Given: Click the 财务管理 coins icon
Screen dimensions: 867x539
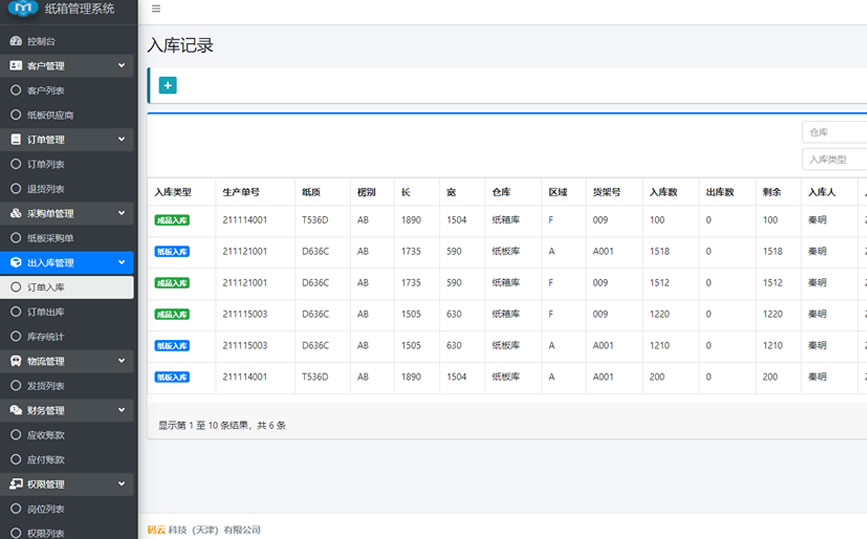Looking at the screenshot, I should [16, 410].
